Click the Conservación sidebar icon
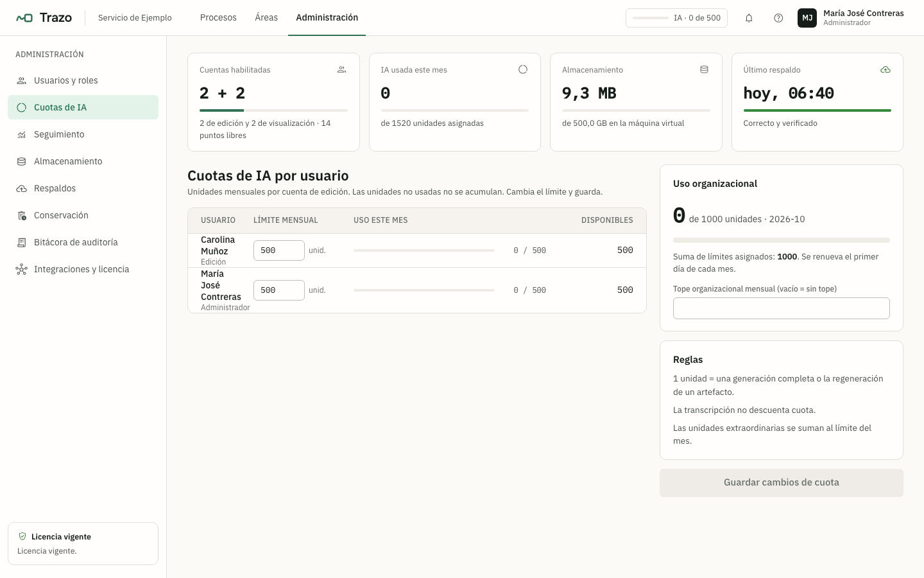The height and width of the screenshot is (578, 924). click(x=22, y=216)
